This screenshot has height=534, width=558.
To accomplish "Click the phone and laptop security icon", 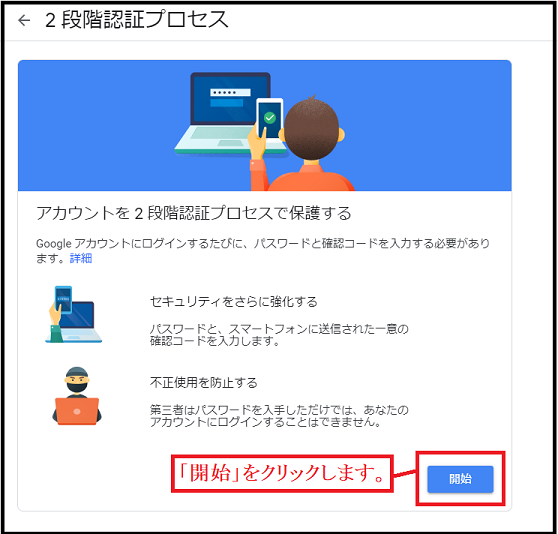I will click(74, 314).
